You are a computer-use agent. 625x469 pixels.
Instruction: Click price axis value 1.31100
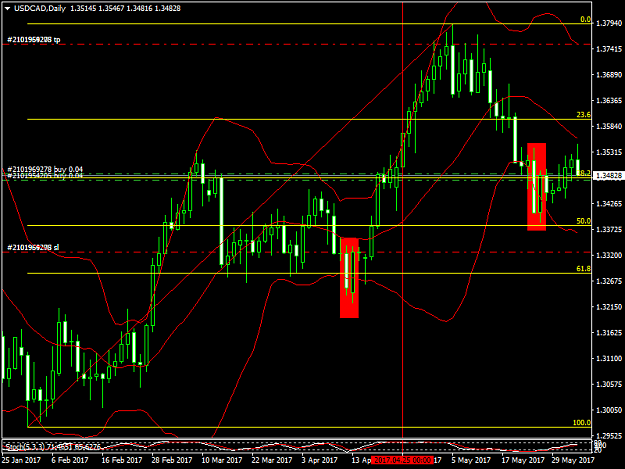tap(609, 359)
